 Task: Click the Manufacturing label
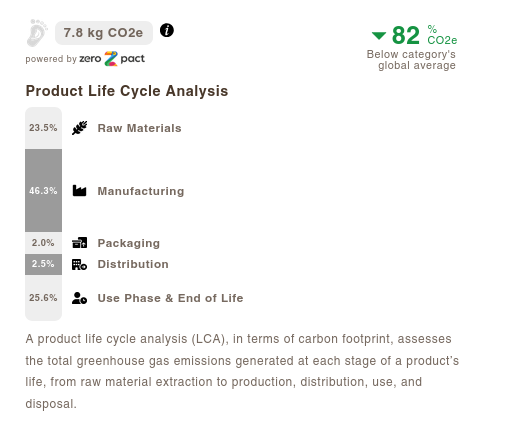[141, 191]
